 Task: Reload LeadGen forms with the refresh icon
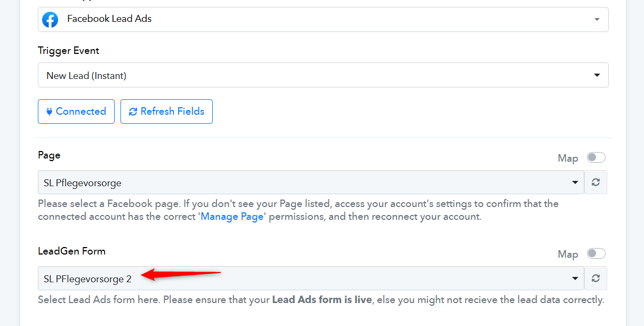[x=596, y=278]
